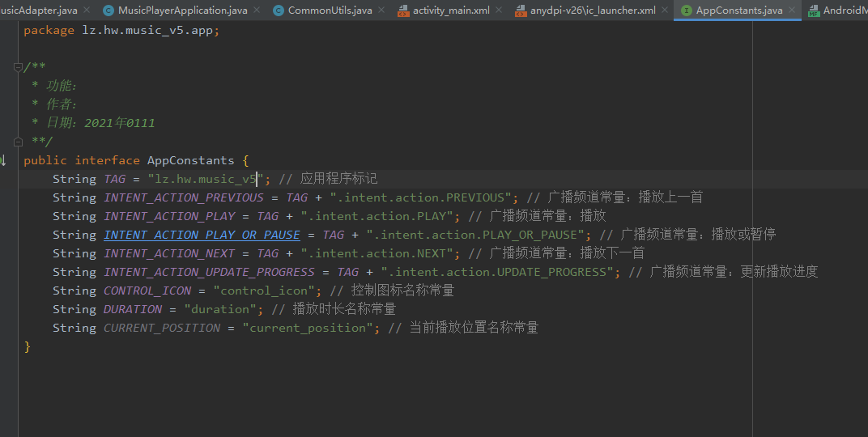Click INTENT_ACTION_PREVIOUS constant name
The width and height of the screenshot is (868, 437).
tap(184, 197)
